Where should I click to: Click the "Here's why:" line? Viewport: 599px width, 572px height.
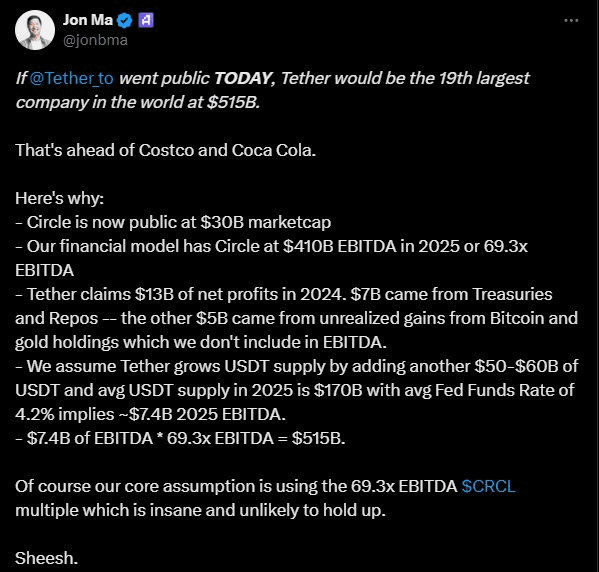[x=60, y=198]
